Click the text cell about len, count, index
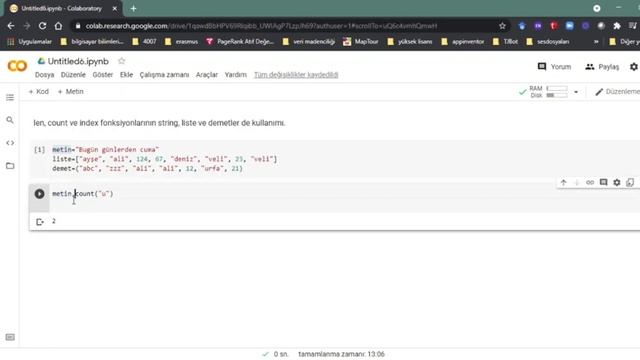Image resolution: width=640 pixels, height=360 pixels. point(159,123)
